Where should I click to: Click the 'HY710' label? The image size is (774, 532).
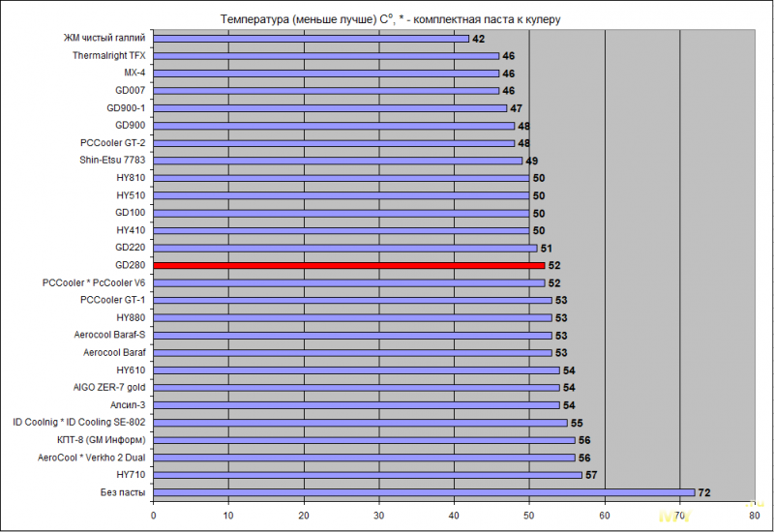point(131,474)
